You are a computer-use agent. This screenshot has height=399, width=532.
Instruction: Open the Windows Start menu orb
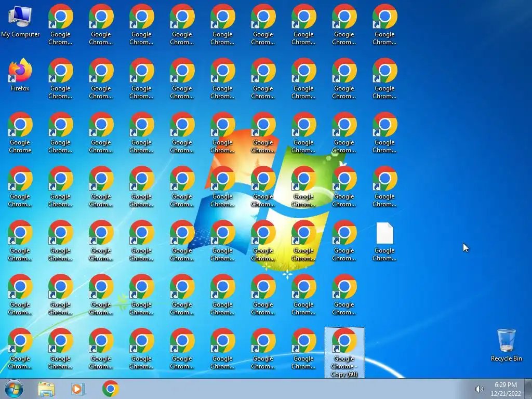click(x=14, y=389)
